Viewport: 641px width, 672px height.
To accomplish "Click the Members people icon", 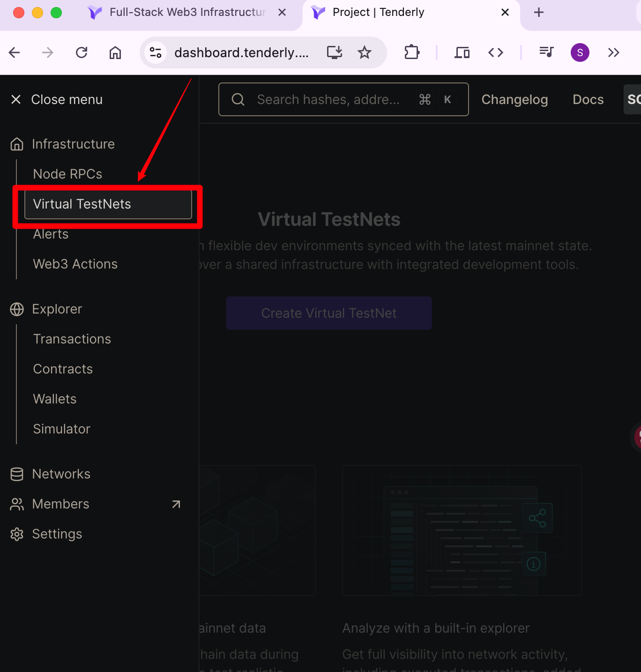I will pos(17,504).
